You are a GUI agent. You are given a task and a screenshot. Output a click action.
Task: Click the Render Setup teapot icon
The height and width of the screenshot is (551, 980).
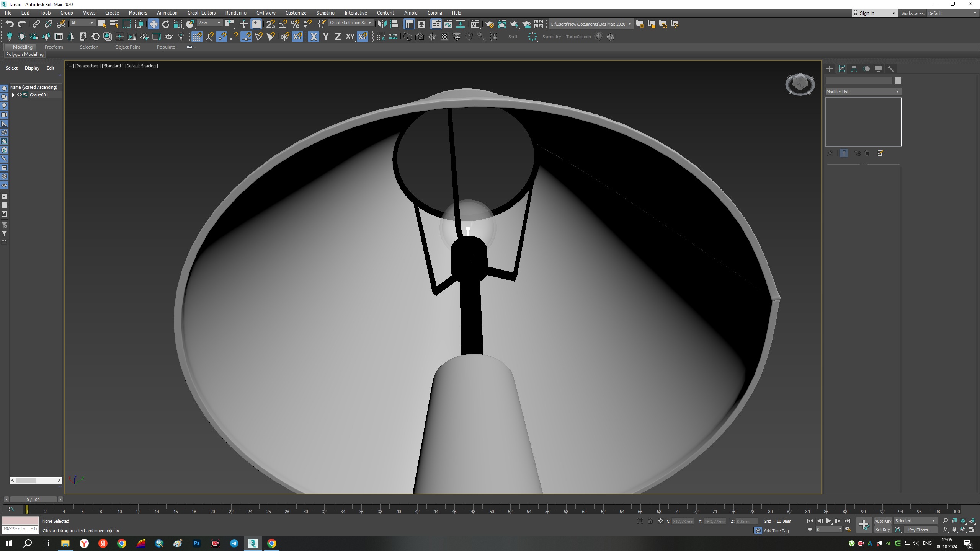click(x=489, y=24)
